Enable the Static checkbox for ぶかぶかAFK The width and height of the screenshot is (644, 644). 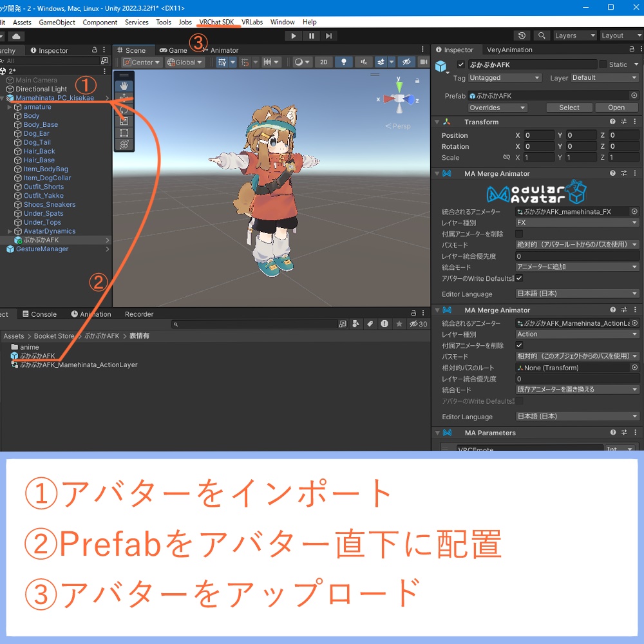(605, 64)
